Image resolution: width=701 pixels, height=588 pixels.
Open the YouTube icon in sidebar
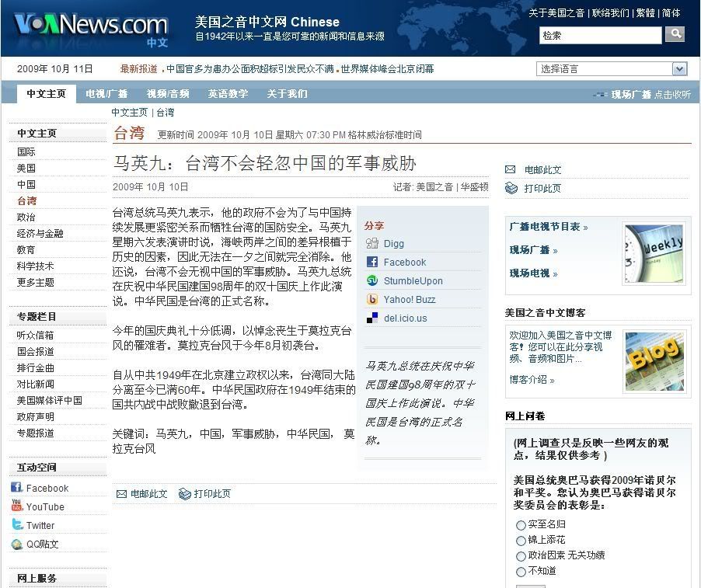point(16,506)
